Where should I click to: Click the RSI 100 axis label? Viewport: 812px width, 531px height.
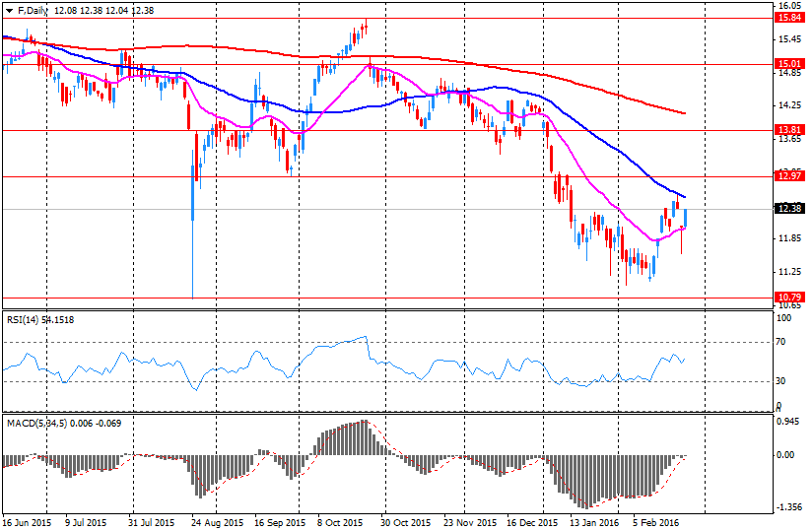pyautogui.click(x=784, y=318)
